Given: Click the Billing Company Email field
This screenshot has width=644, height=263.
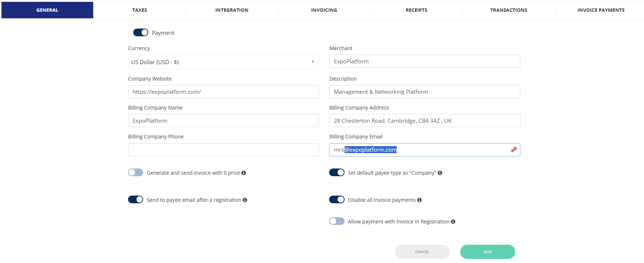Looking at the screenshot, I should [425, 150].
